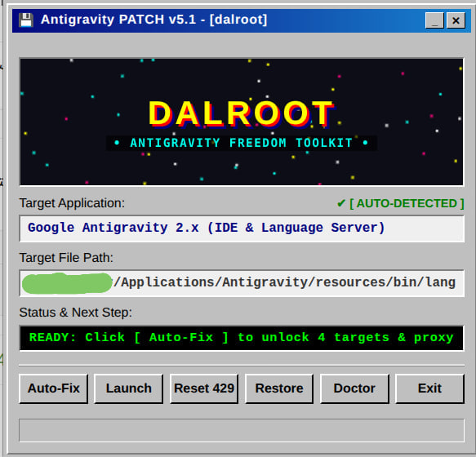Click the Reset 429 button
Viewport: 476px width, 457px height.
coord(204,388)
